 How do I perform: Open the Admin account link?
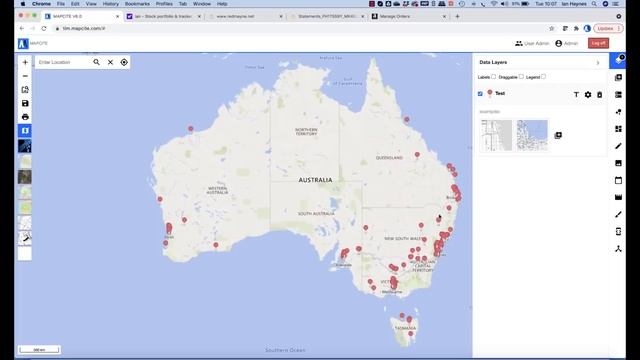tap(567, 43)
